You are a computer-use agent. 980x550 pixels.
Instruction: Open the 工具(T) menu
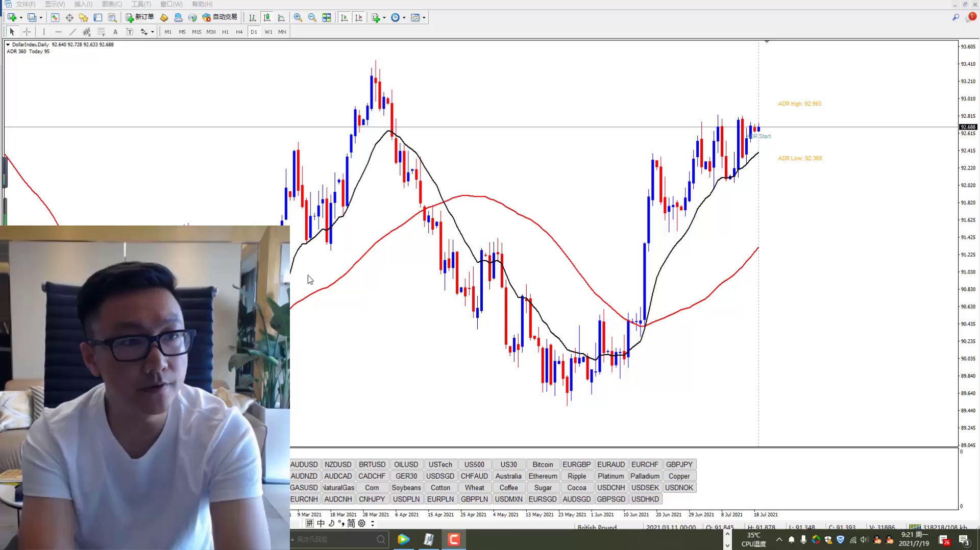click(x=141, y=4)
